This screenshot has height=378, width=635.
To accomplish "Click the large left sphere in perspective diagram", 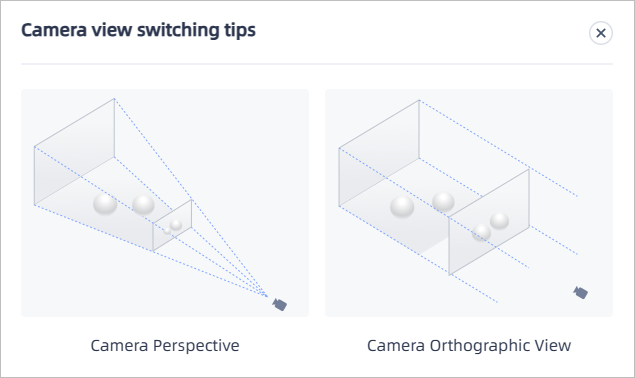I will point(105,204).
